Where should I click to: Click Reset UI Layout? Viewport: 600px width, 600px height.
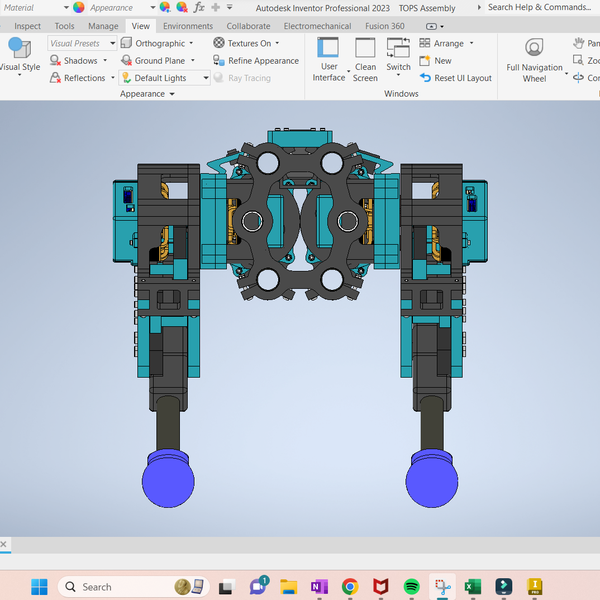click(x=455, y=78)
